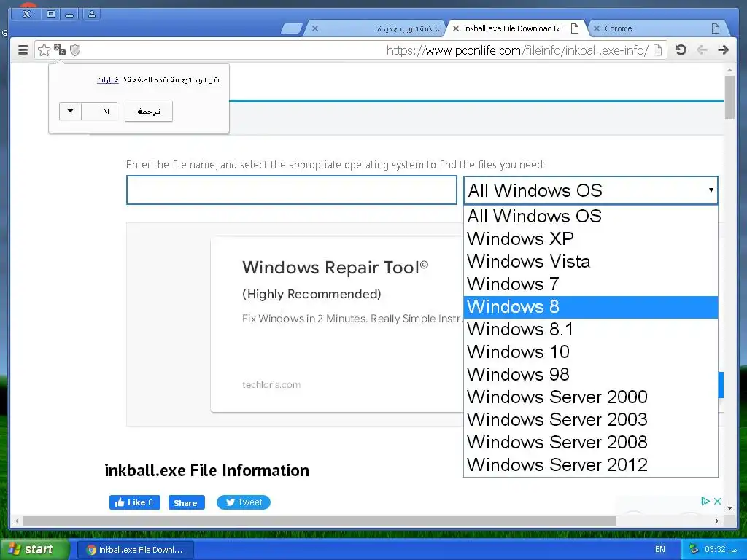Screen dimensions: 747x560
Task: Click the system tray clock
Action: tap(721, 549)
